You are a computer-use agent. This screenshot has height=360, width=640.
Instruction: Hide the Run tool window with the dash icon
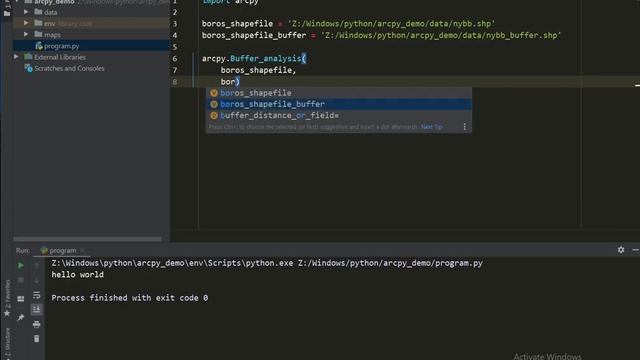(x=636, y=249)
